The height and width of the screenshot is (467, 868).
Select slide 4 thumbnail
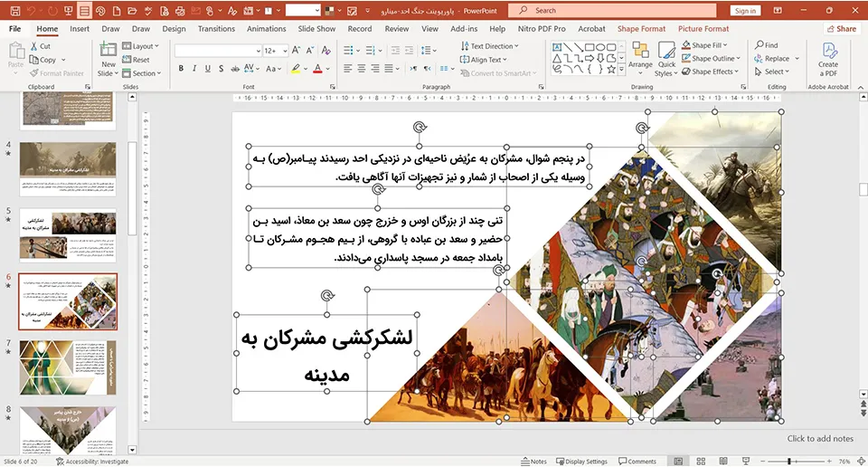(x=68, y=168)
